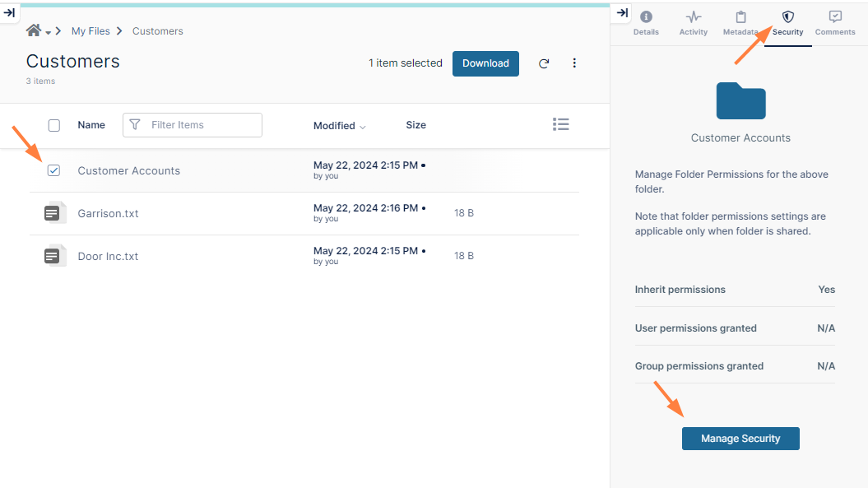
Task: Collapse the right details panel arrow
Action: point(622,12)
